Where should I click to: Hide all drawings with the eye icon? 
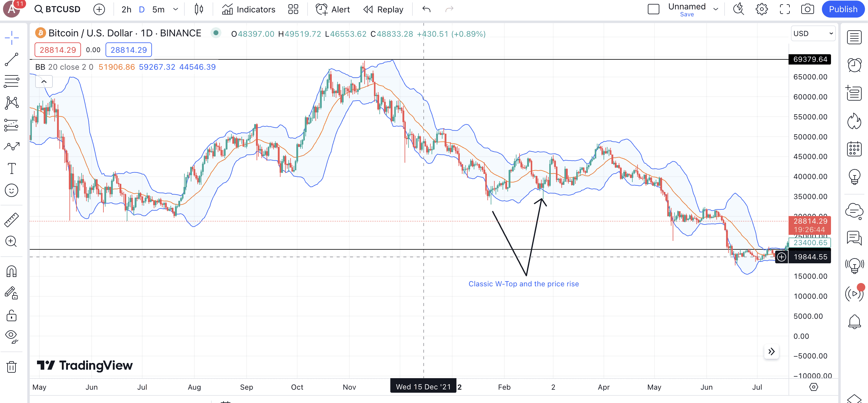point(12,336)
